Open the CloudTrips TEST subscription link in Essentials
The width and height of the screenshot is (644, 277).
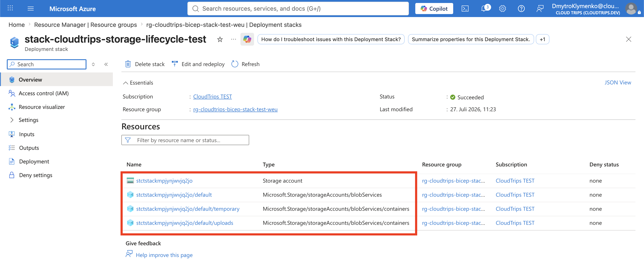coord(213,96)
